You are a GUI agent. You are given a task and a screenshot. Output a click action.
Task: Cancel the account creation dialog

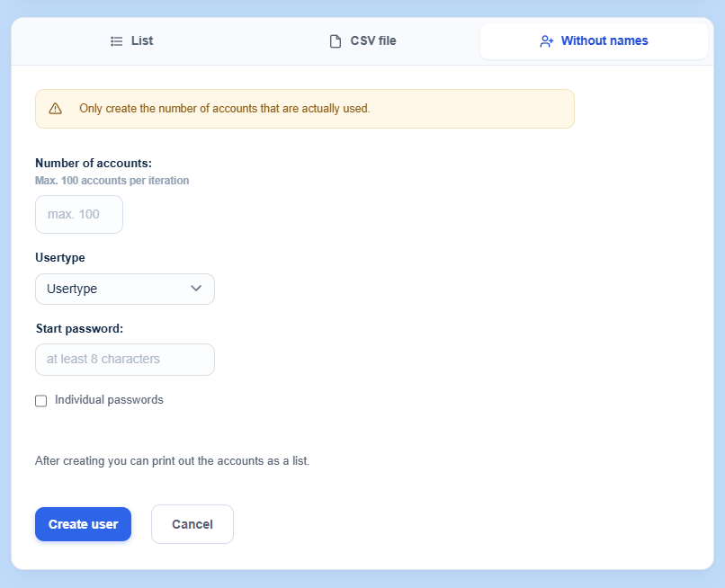(192, 524)
